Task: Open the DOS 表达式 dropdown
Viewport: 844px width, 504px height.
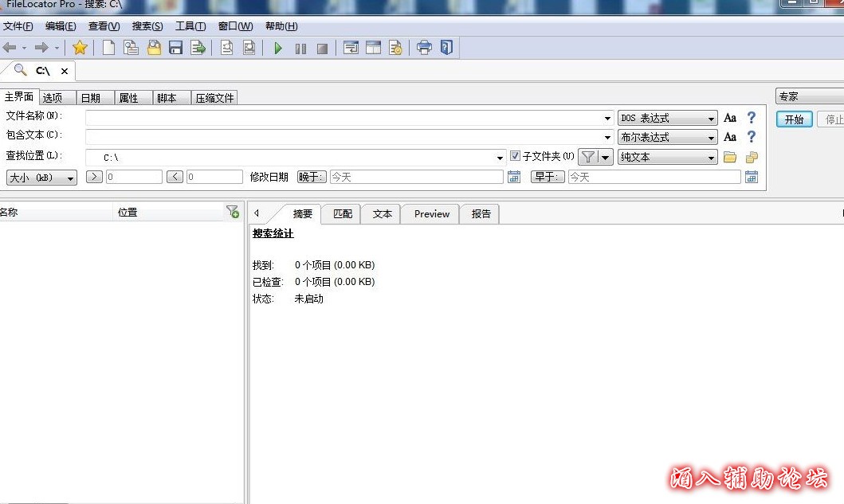Action: coord(668,118)
